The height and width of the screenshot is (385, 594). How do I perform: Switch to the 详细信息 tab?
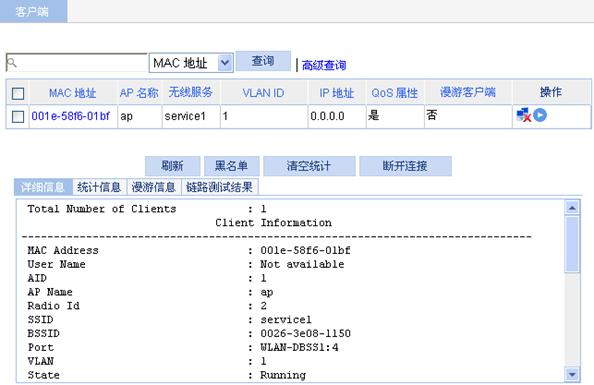[43, 187]
